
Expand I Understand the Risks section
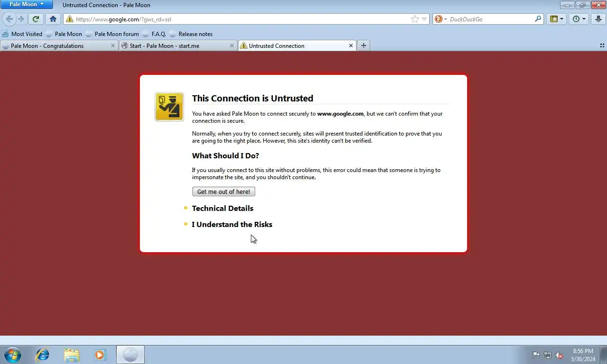pyautogui.click(x=232, y=224)
